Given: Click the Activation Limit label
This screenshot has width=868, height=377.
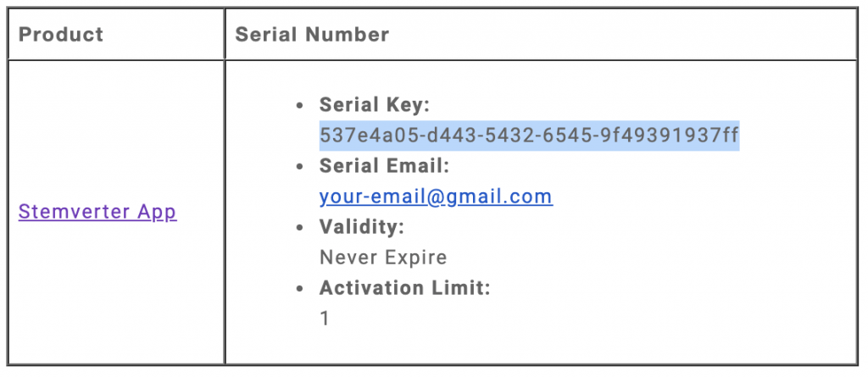Looking at the screenshot, I should 404,288.
